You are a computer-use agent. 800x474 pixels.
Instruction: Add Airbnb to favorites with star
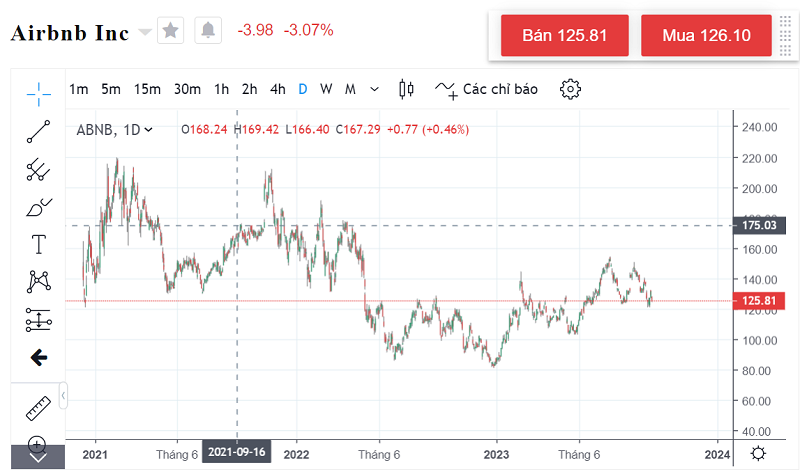coord(171,31)
